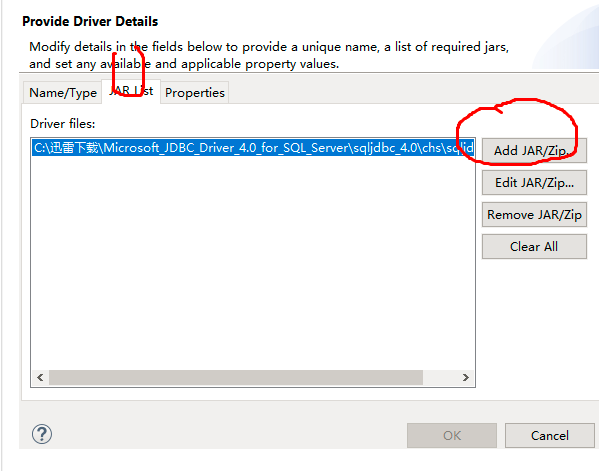Viewport: 608px width, 471px height.
Task: Select the JAR List tab
Action: pyautogui.click(x=131, y=91)
